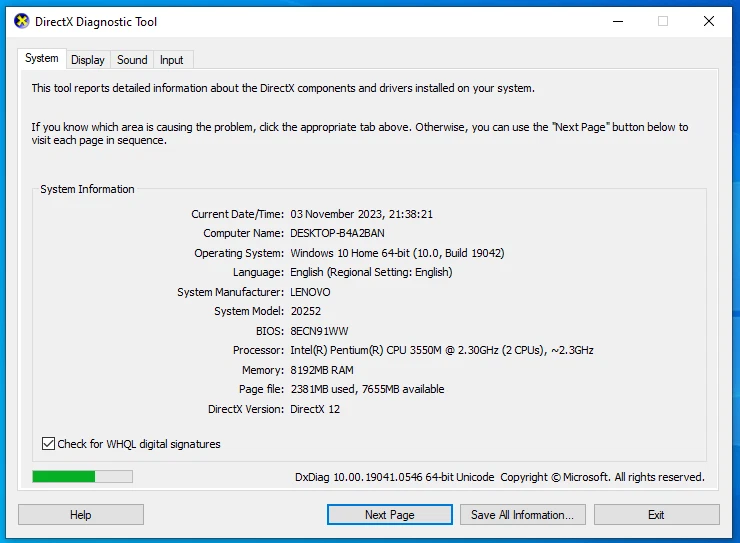Click the LENOVO manufacturer value
This screenshot has height=543, width=740.
(x=310, y=292)
